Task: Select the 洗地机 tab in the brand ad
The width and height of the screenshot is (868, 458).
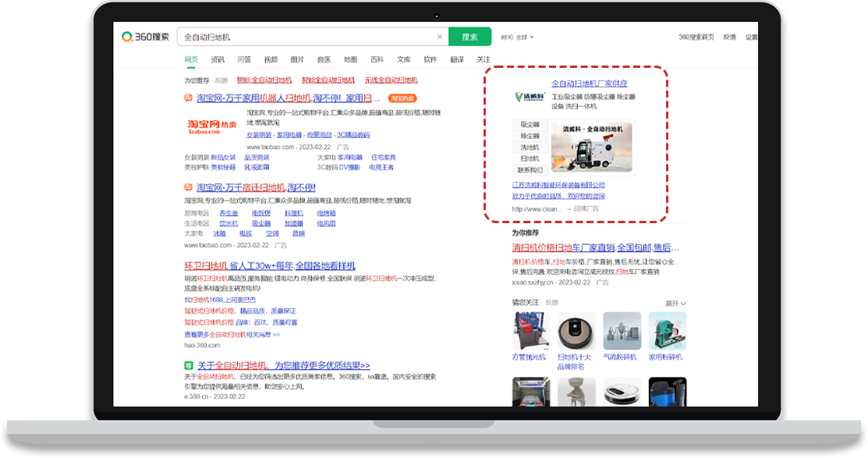Action: (x=530, y=147)
